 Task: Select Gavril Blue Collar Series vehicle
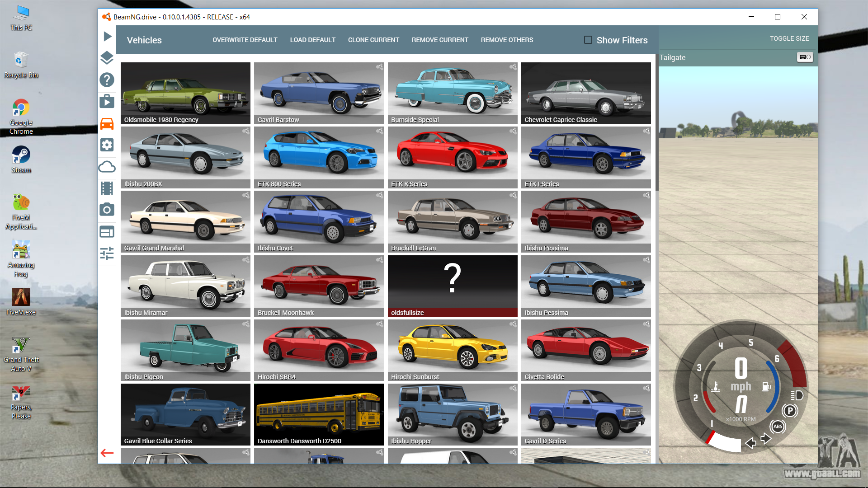click(x=185, y=414)
